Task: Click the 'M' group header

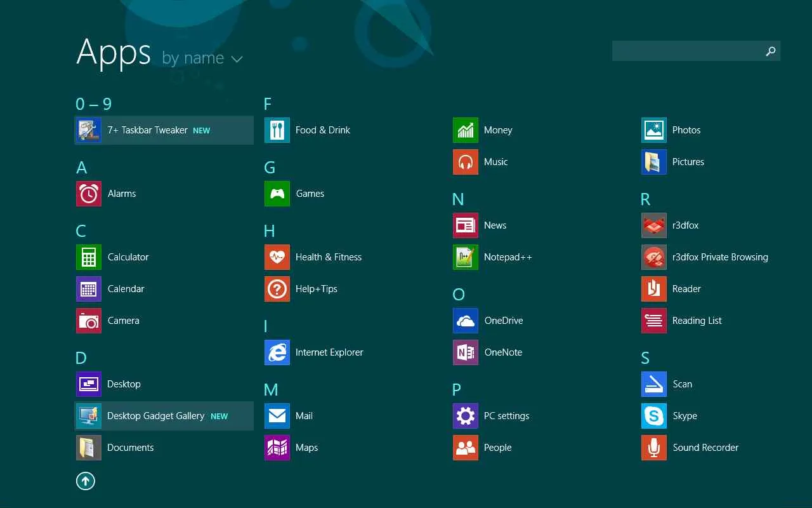Action: (x=271, y=390)
